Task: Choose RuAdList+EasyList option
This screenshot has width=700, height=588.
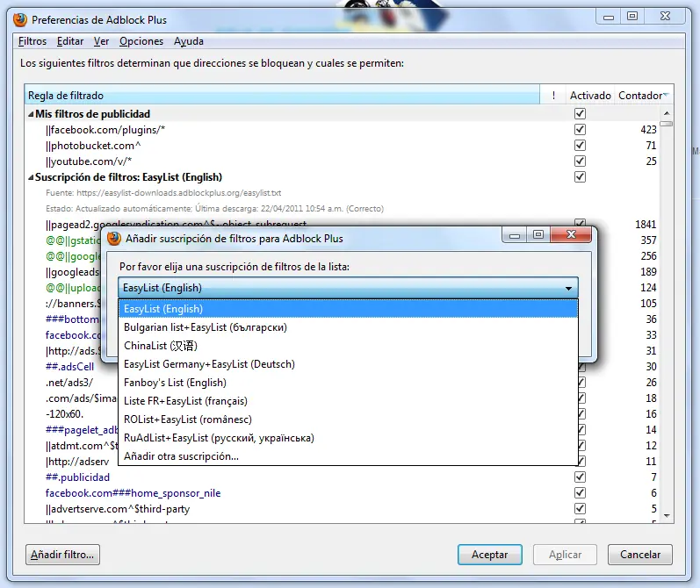Action: (x=348, y=438)
